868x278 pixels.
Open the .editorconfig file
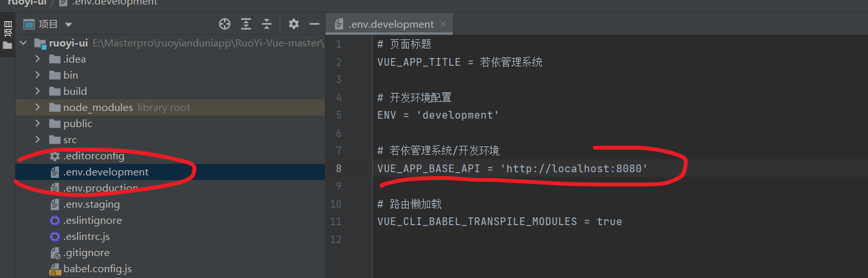pos(94,156)
